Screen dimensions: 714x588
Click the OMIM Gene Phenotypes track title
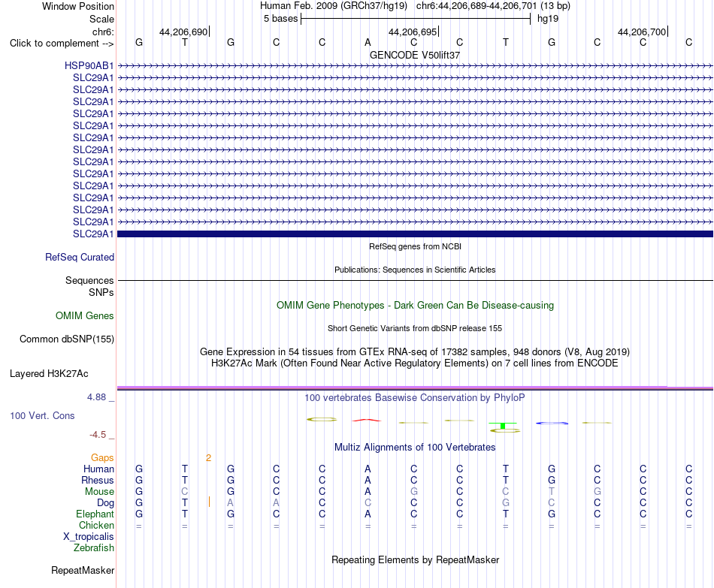415,306
